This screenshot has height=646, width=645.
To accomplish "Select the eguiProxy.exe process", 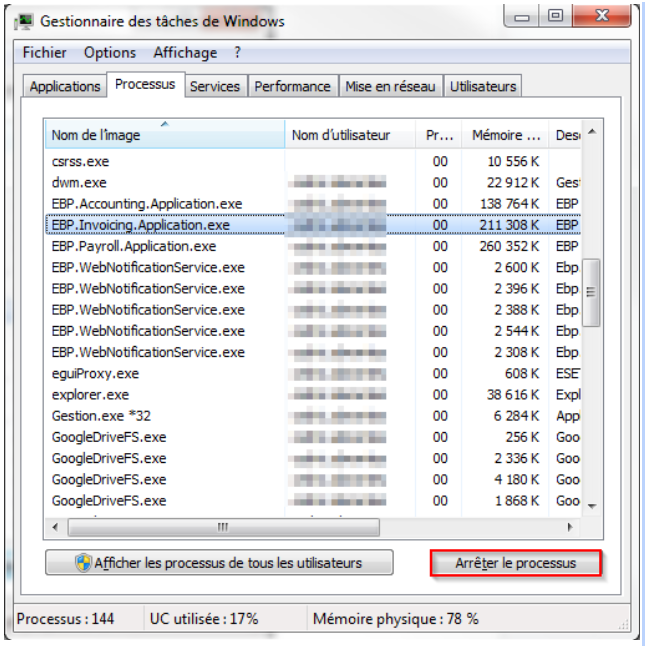I will [313, 374].
